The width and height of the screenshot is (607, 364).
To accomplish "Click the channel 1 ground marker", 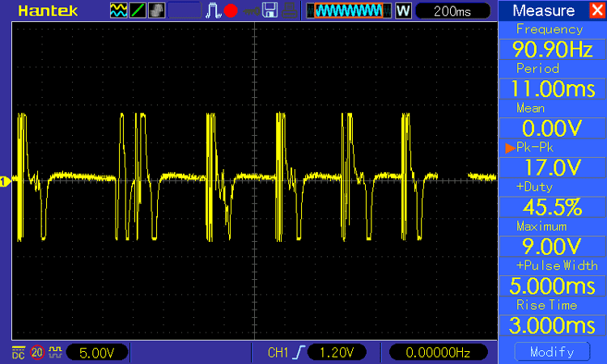I will click(x=5, y=181).
